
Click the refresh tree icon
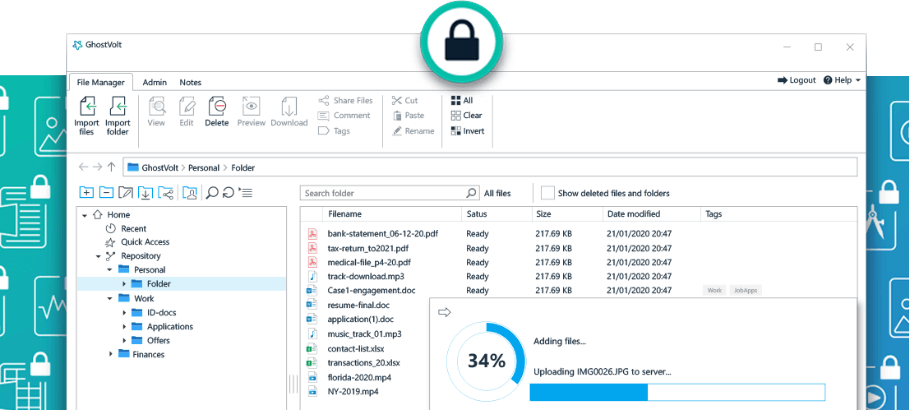click(228, 193)
